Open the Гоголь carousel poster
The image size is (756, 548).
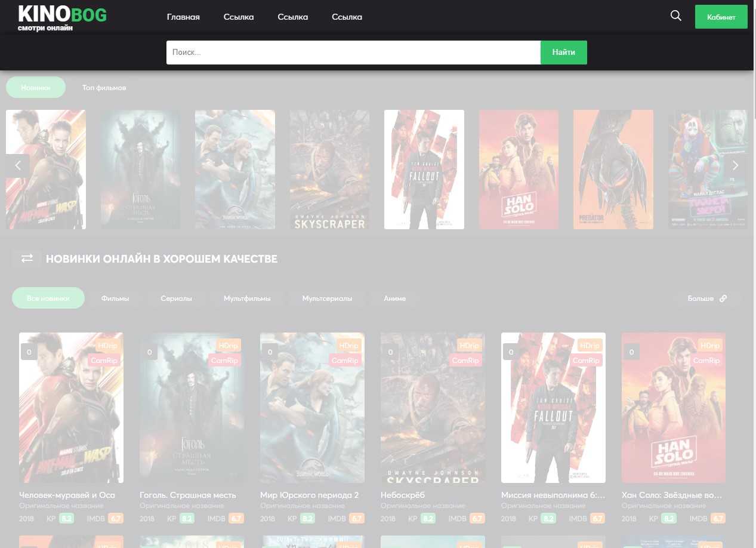(x=140, y=170)
